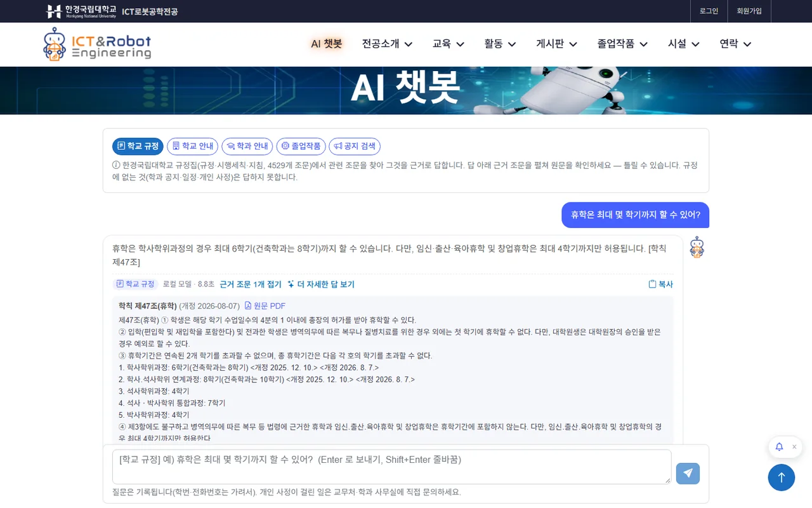812x508 pixels.
Task: Click the 학칙 제47조(휴학) heading
Action: pyautogui.click(x=147, y=306)
